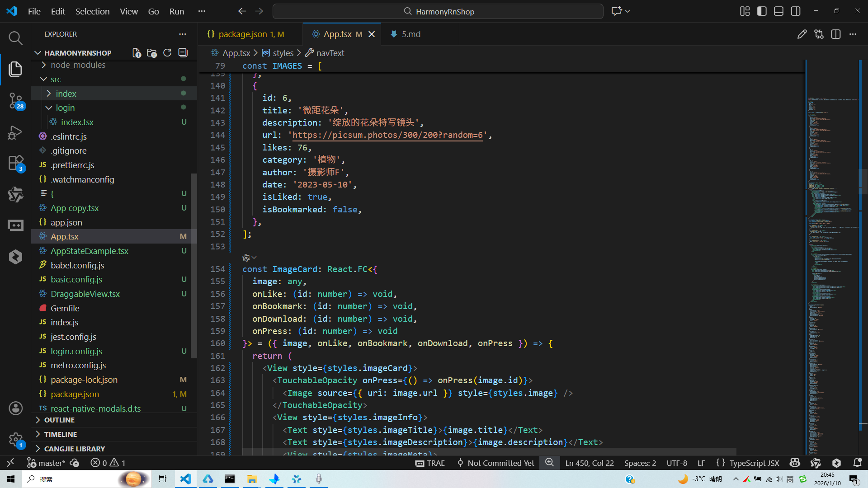Click the TypeScript JSX language mode

click(754, 463)
